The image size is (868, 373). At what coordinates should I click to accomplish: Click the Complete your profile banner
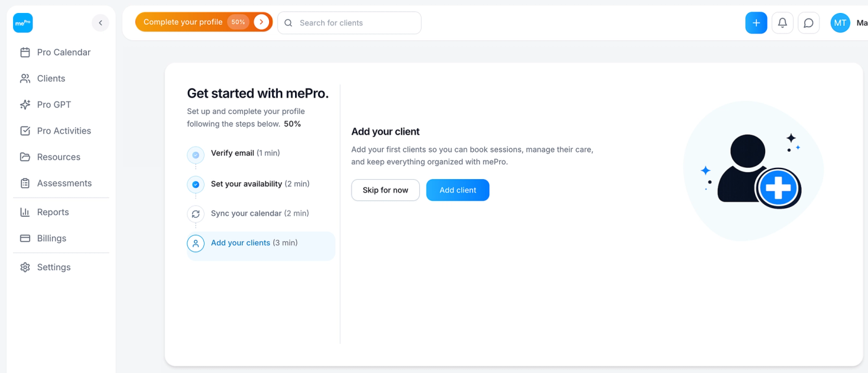[204, 22]
